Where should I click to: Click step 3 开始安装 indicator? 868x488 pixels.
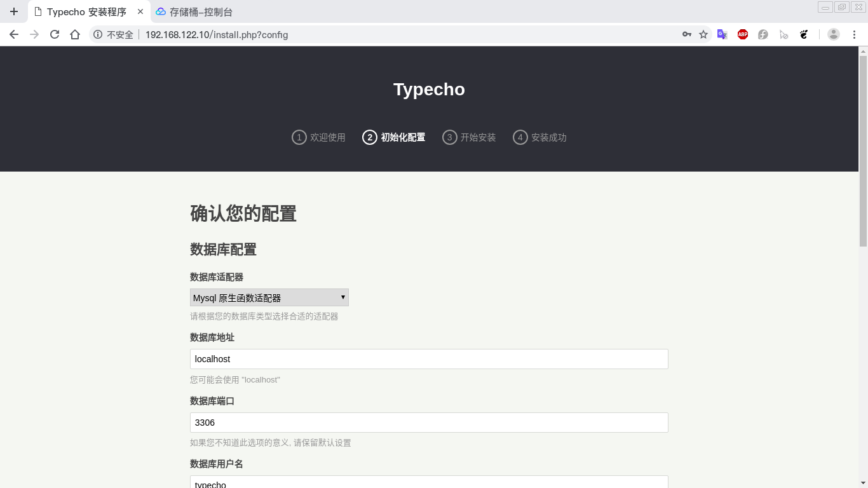pyautogui.click(x=469, y=137)
